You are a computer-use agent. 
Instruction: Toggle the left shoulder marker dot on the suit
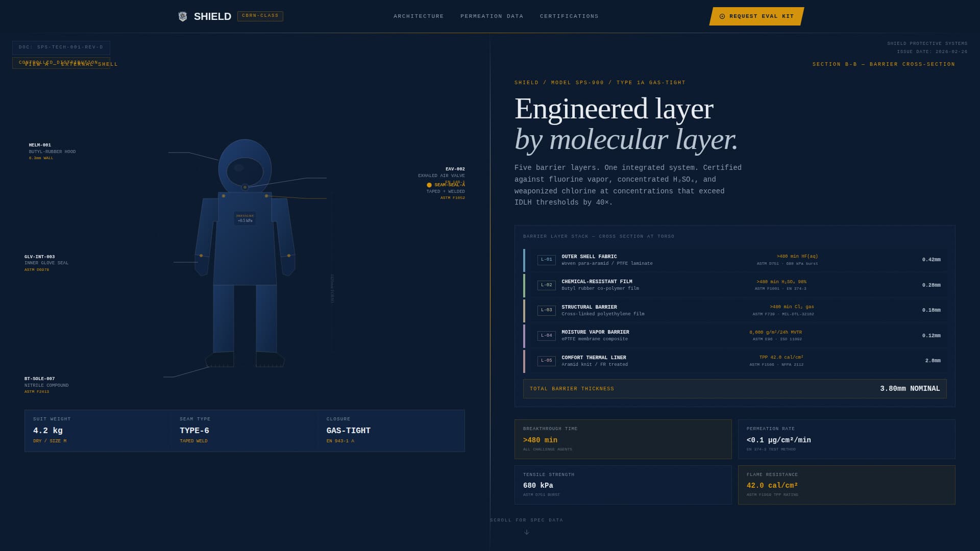224,196
